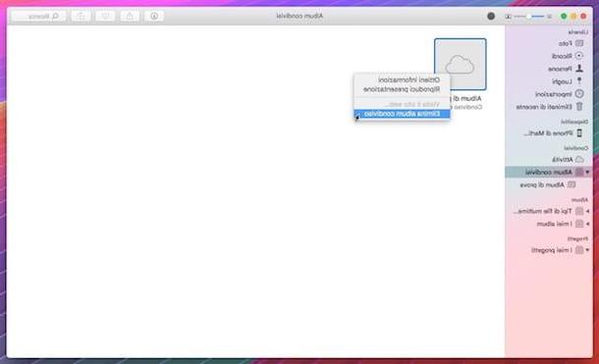Focus the Ricerca search field
The width and height of the screenshot is (599, 364).
pyautogui.click(x=38, y=16)
